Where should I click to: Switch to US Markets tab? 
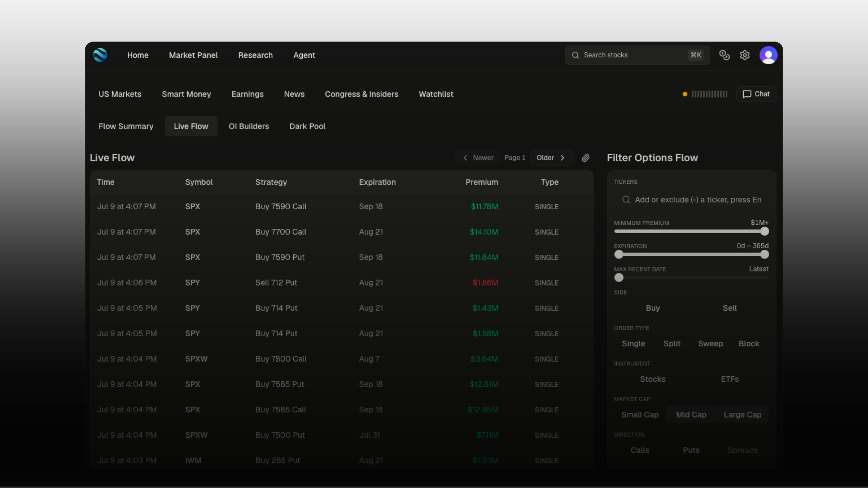click(x=120, y=94)
